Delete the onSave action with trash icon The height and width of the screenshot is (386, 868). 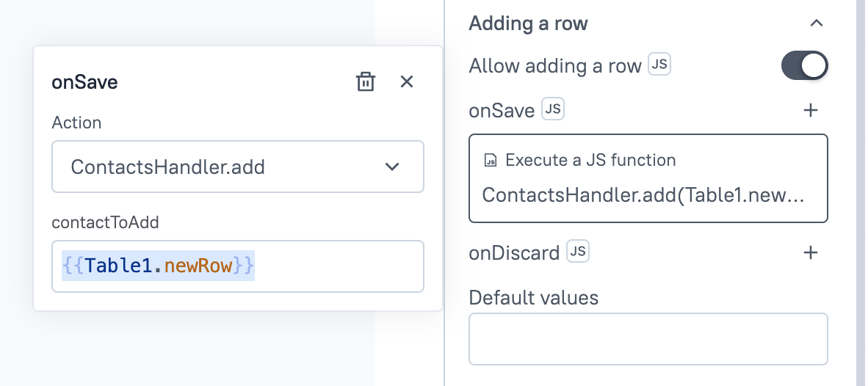point(365,81)
